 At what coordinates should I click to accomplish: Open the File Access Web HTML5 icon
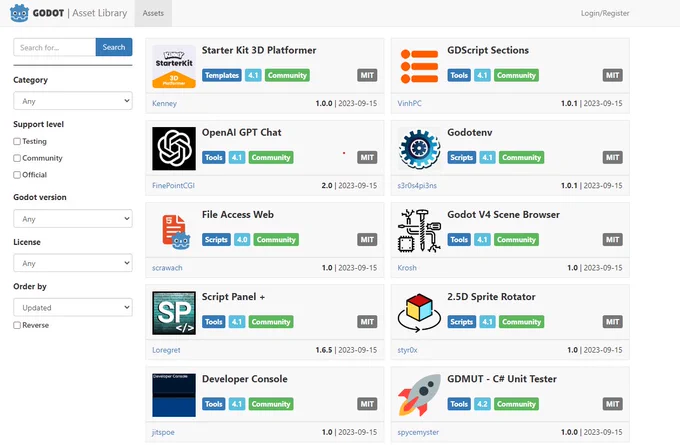tap(174, 231)
